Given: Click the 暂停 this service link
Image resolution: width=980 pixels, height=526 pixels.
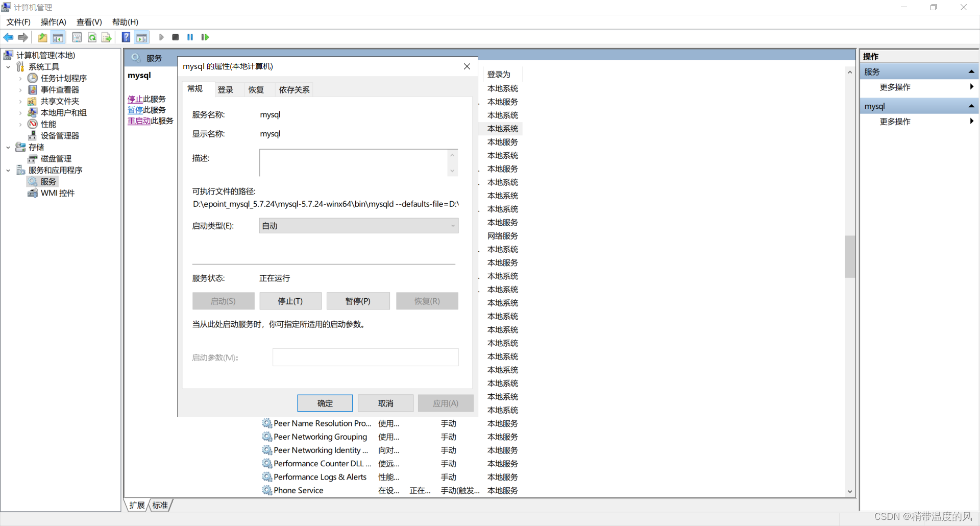Looking at the screenshot, I should click(x=135, y=110).
